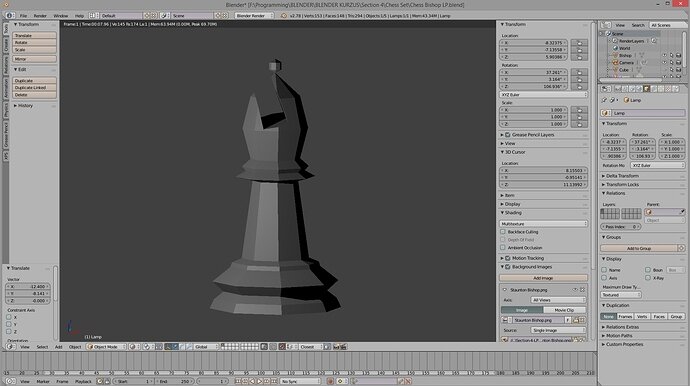This screenshot has height=386, width=690.
Task: Click the Object properties tab icon
Action: [x=646, y=89]
